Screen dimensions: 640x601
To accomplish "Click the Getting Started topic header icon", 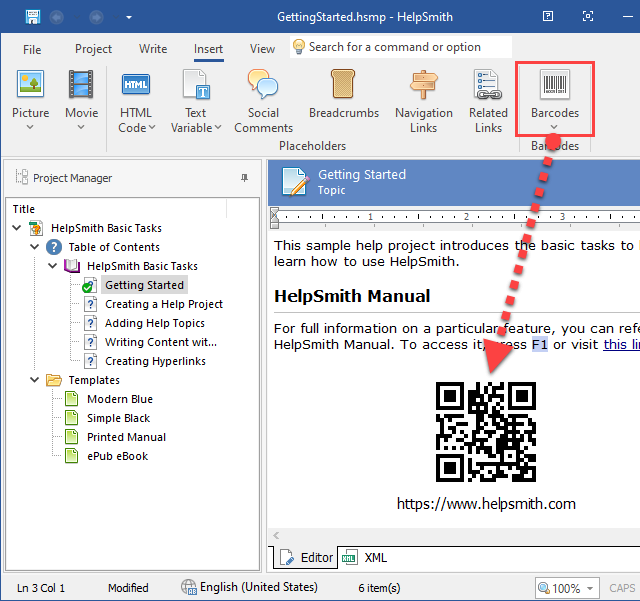I will [x=295, y=182].
